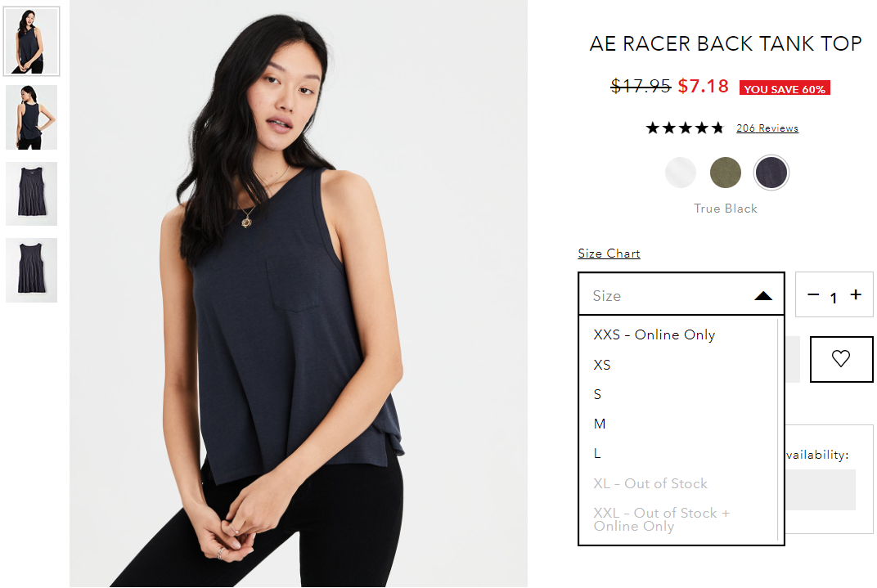View second thumbnail showing model's back
This screenshot has height=588, width=877.
[x=31, y=118]
